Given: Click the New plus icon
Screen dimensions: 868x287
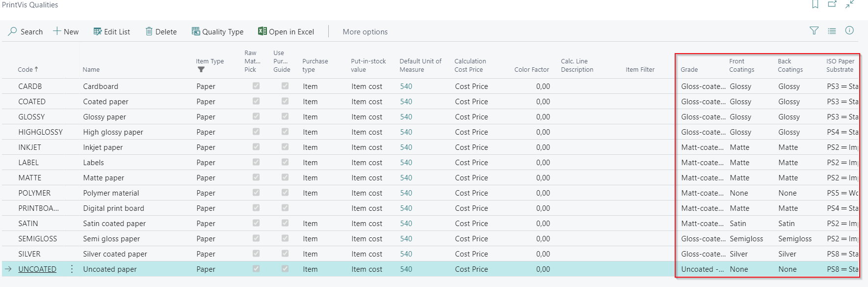Looking at the screenshot, I should point(57,31).
